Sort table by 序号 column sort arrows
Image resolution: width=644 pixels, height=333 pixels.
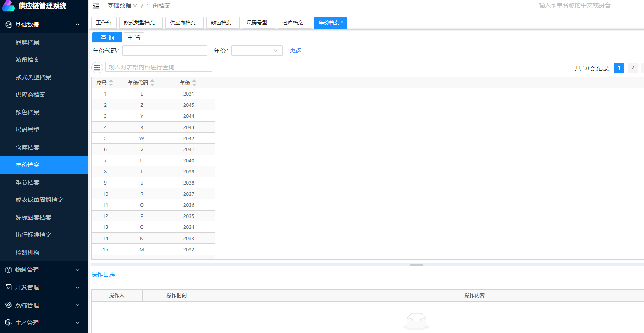tap(111, 83)
